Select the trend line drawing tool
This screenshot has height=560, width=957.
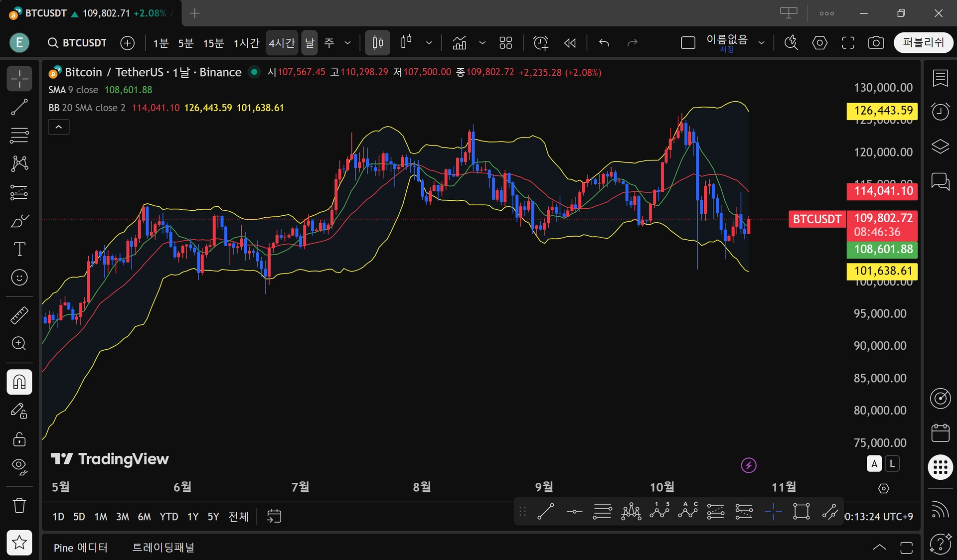pos(19,107)
